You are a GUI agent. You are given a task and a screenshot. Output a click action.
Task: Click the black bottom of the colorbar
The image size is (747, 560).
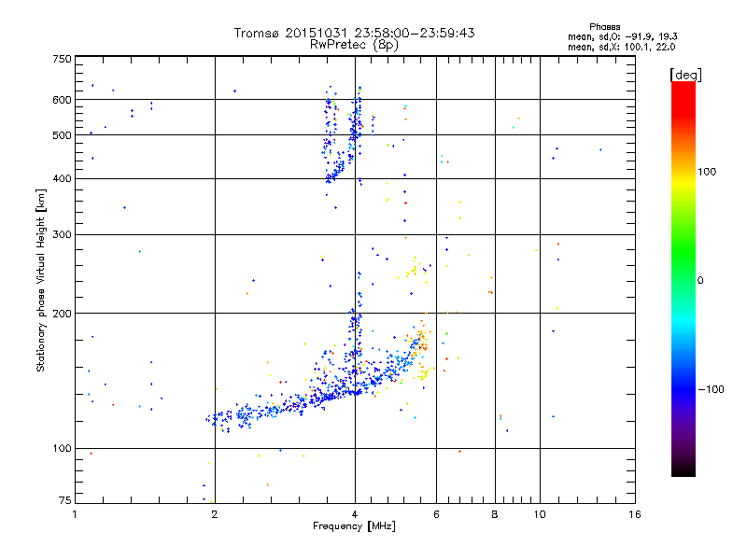pos(684,469)
